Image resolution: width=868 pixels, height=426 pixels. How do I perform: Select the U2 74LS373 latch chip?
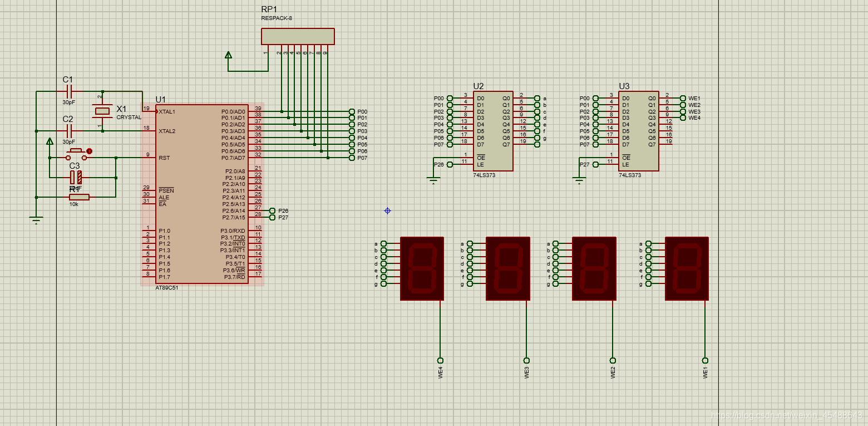click(x=493, y=131)
